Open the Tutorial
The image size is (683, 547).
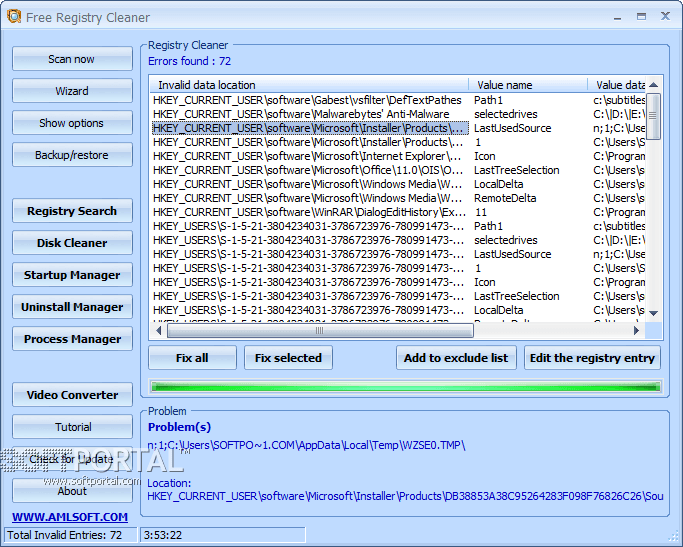point(72,427)
